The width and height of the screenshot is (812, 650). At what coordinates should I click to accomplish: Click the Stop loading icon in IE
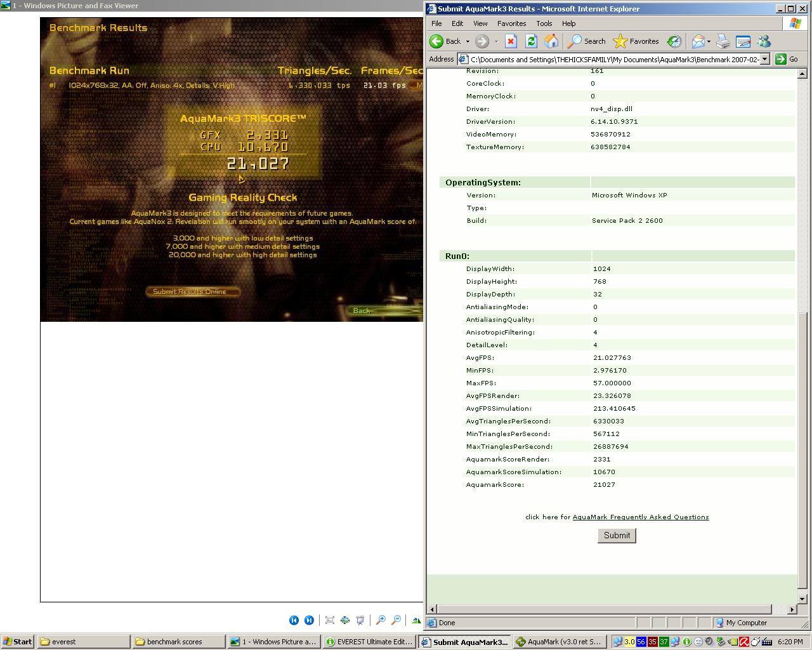511,41
